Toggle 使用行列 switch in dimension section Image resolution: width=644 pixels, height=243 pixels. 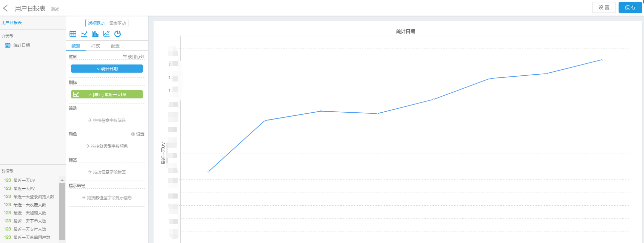[134, 57]
